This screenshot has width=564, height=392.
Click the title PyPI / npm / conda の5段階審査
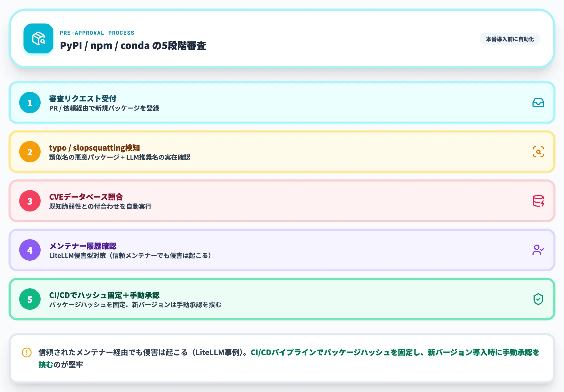click(133, 46)
